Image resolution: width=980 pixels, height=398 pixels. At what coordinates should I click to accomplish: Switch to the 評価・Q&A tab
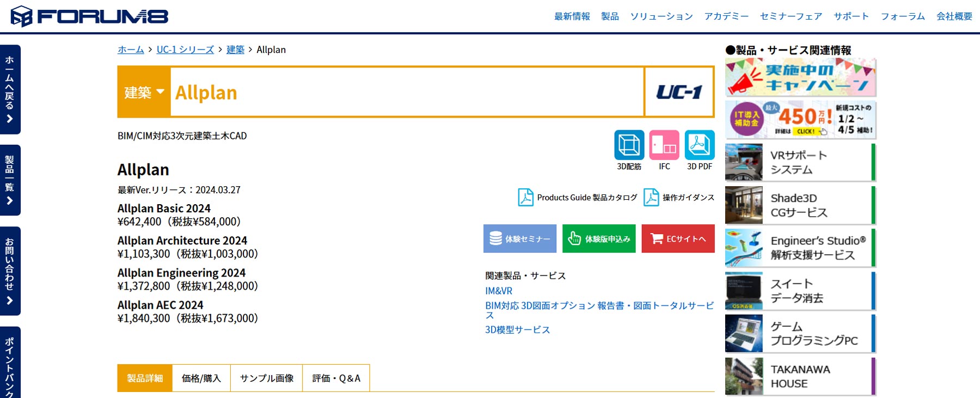[x=336, y=378]
